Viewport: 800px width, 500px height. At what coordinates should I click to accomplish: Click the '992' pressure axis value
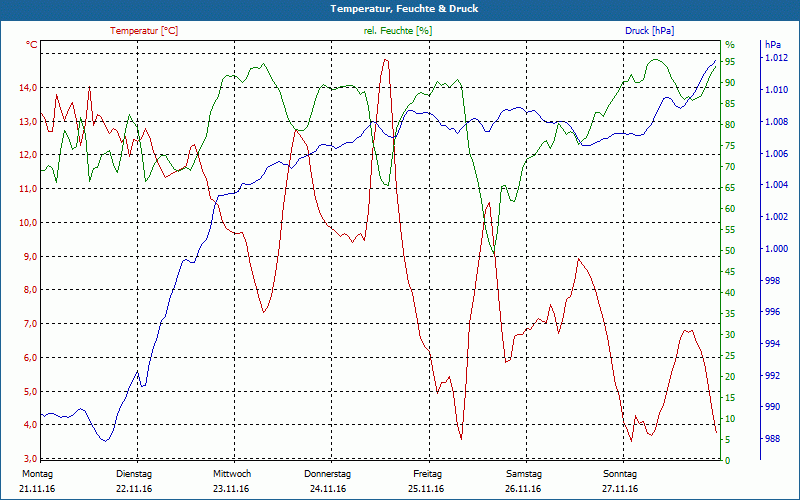773,376
